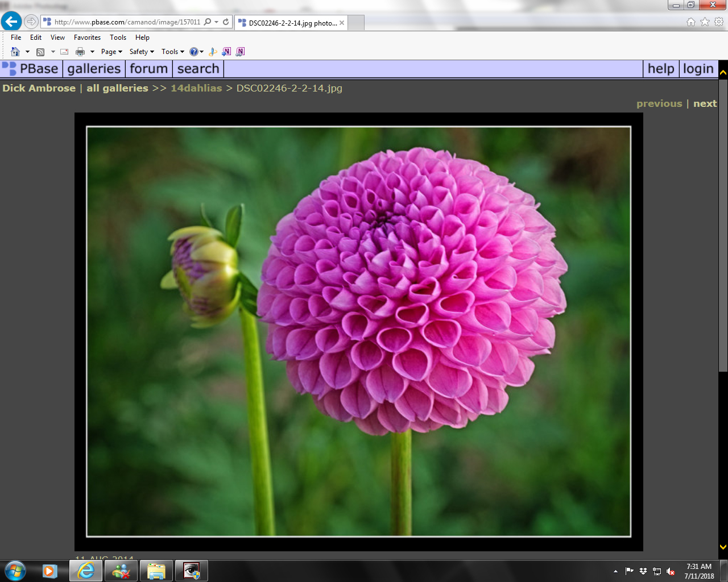Open the File menu
The width and height of the screenshot is (728, 582).
(x=16, y=38)
